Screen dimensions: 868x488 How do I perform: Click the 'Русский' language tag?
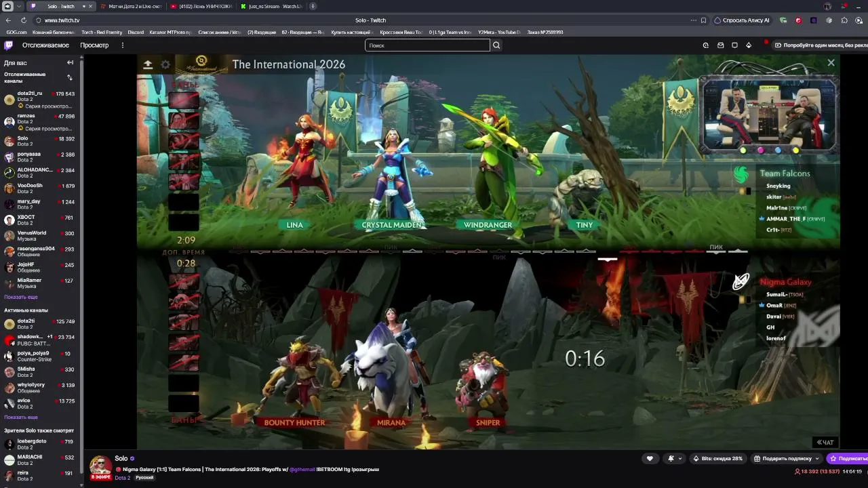[x=144, y=478]
